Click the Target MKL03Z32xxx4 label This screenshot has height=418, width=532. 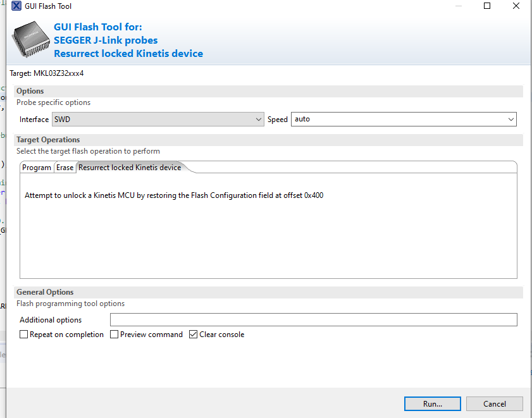point(47,73)
